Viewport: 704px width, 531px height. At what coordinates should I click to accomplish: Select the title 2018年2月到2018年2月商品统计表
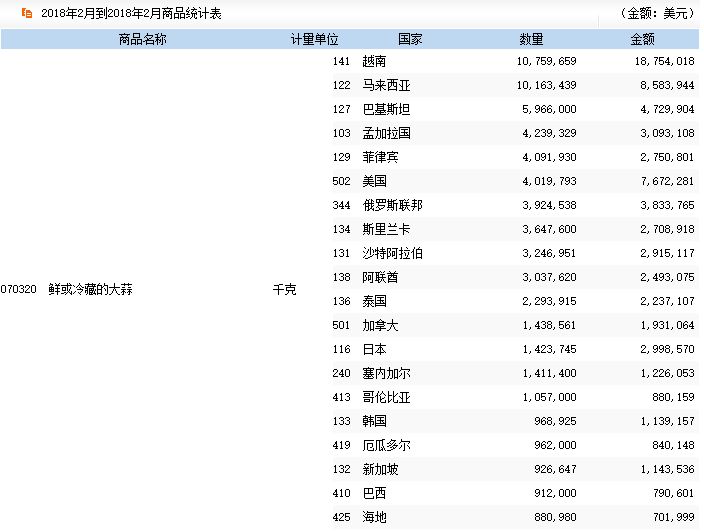131,13
